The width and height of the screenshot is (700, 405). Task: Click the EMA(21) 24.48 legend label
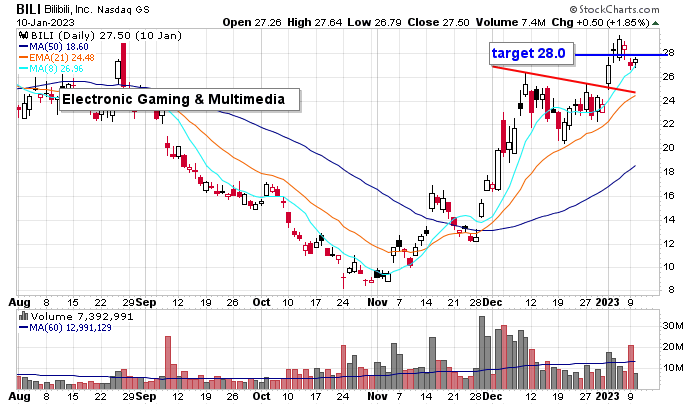62,58
